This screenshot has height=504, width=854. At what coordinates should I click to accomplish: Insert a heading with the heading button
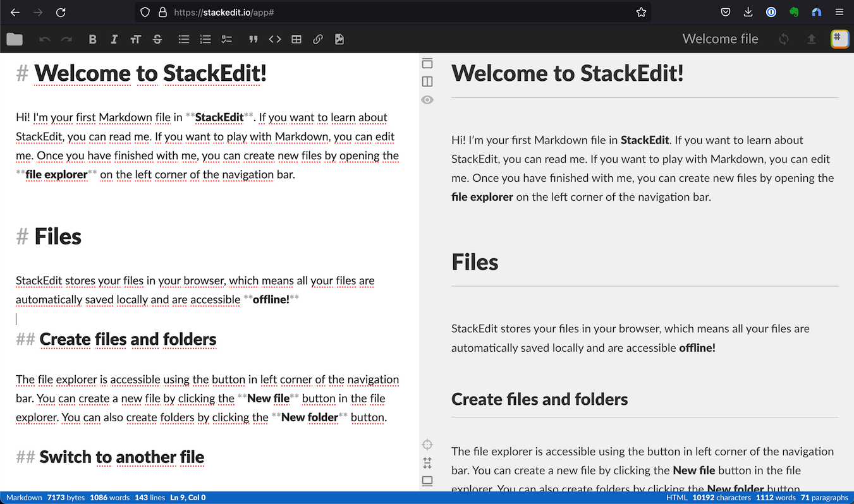click(x=136, y=39)
